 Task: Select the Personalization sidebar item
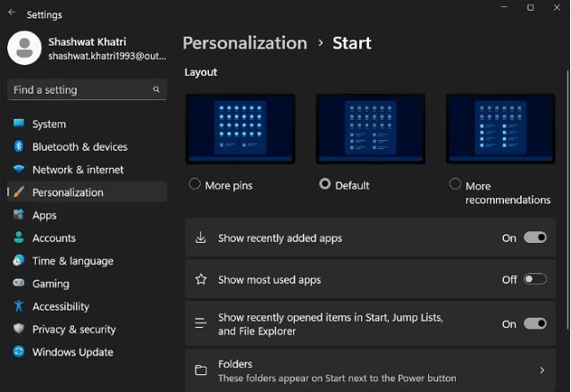87,192
